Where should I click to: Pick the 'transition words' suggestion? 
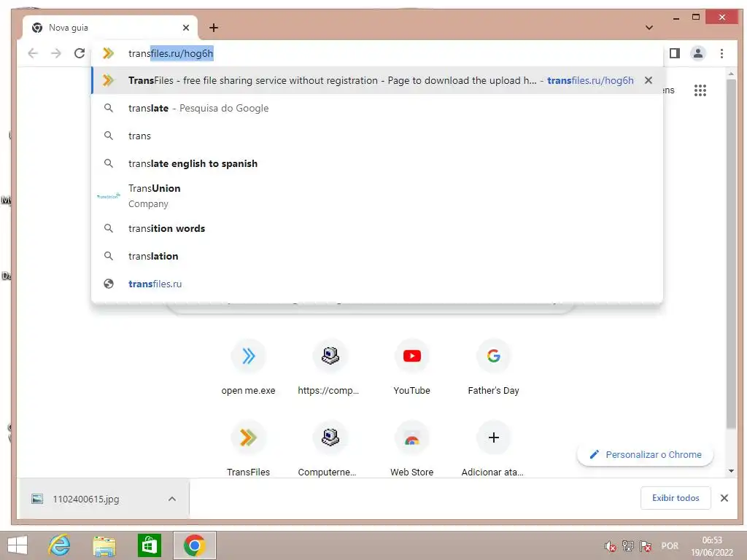point(376,228)
